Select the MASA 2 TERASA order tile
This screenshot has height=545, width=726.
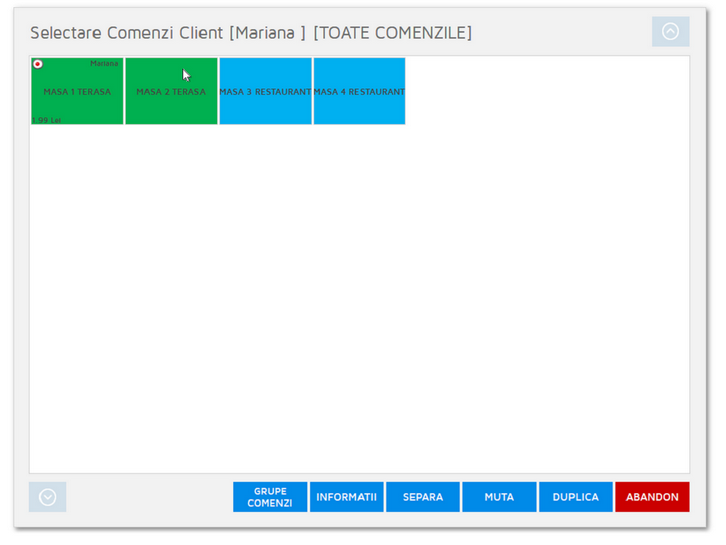tap(171, 91)
